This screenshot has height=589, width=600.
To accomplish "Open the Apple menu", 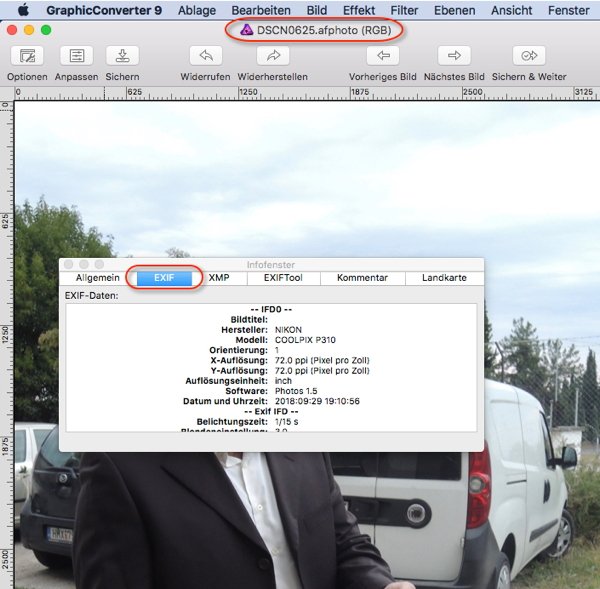I will pos(24,10).
